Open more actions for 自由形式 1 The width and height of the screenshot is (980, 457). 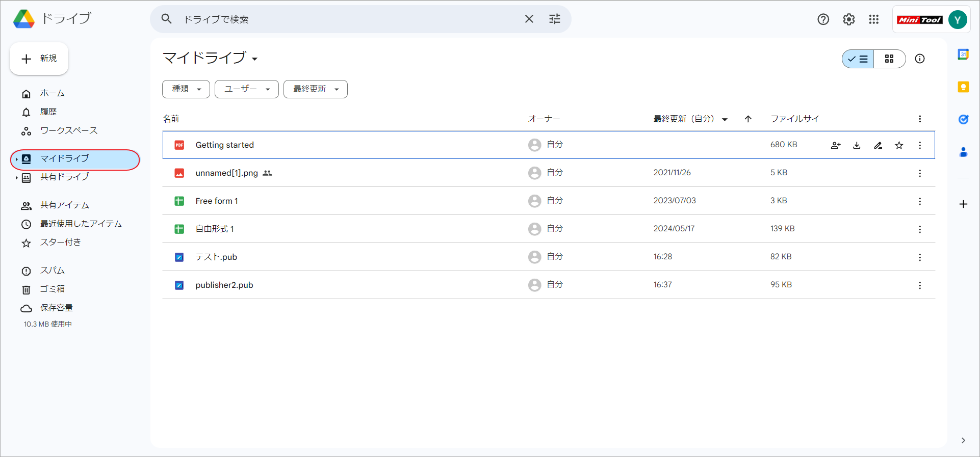pyautogui.click(x=920, y=229)
